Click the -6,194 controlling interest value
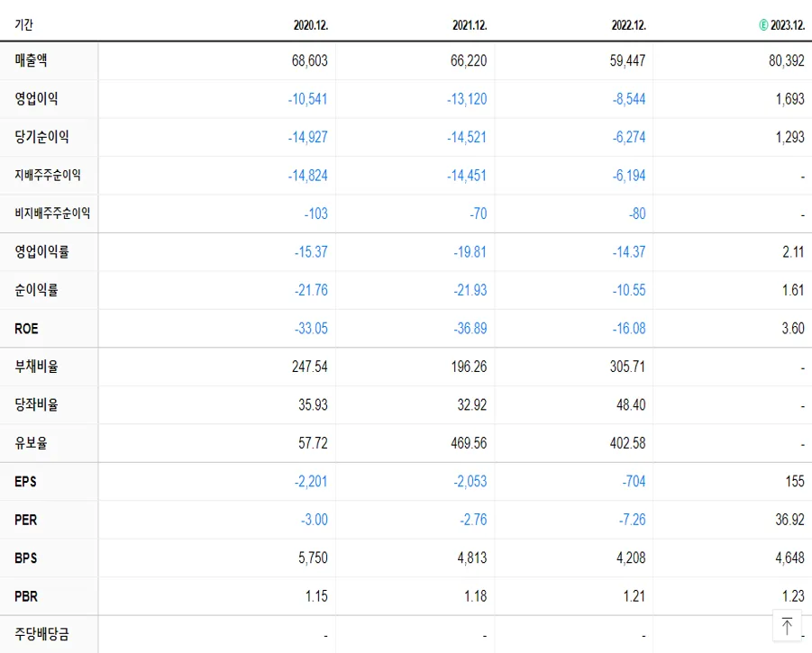Image resolution: width=812 pixels, height=653 pixels. click(629, 176)
